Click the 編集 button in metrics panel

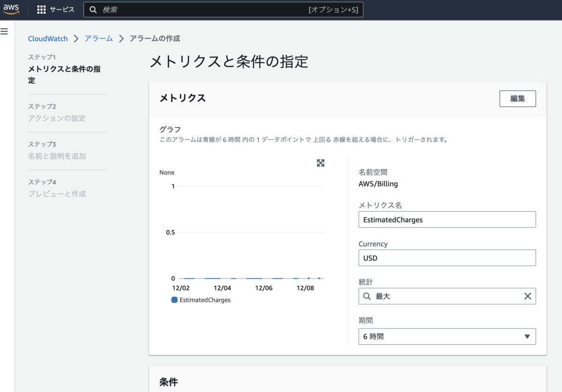point(518,99)
